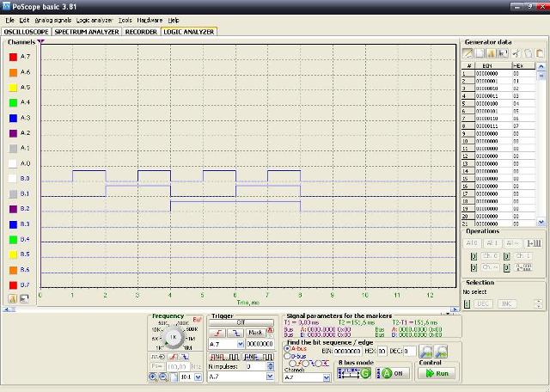This screenshot has width=550, height=392.
Task: Click the zoom out magnifier icon
Action: 163,377
